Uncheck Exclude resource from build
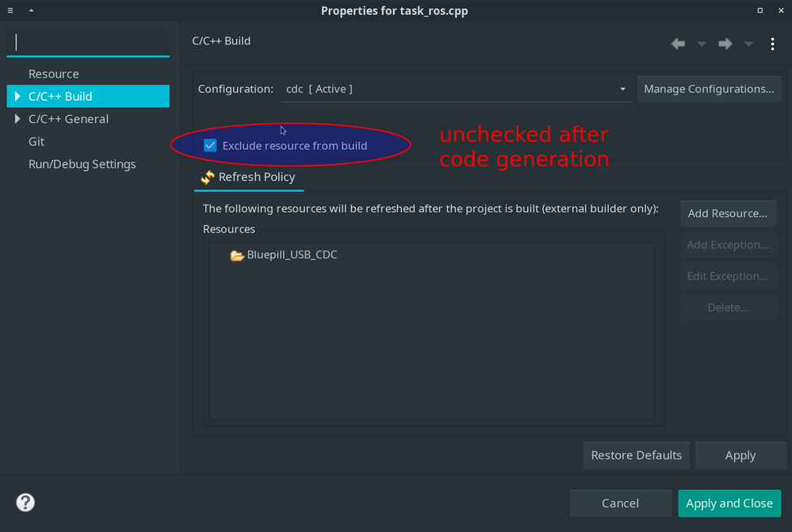792x532 pixels. [x=210, y=146]
